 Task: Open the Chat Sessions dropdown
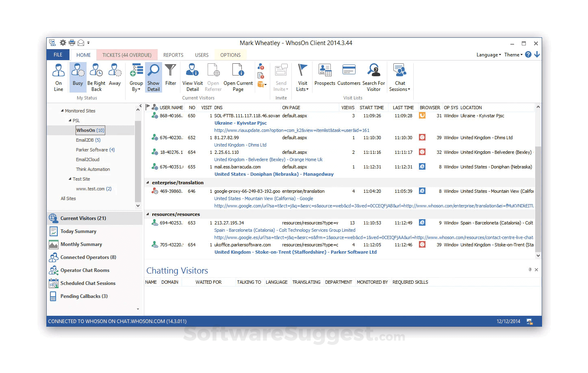pyautogui.click(x=400, y=77)
